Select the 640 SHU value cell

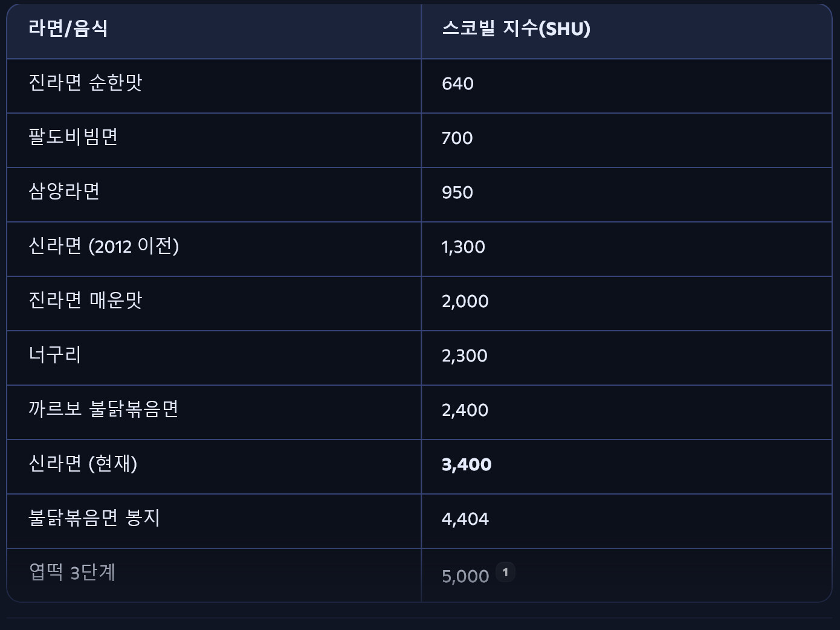click(626, 86)
